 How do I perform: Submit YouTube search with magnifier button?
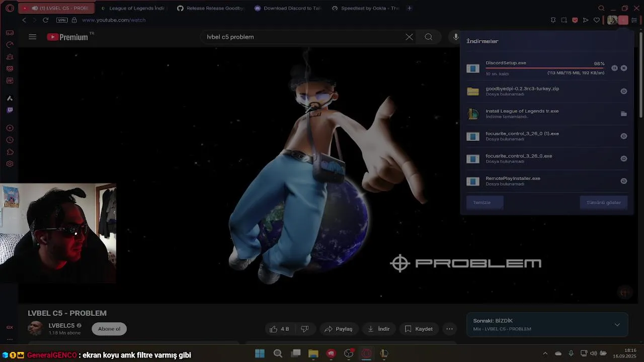[428, 37]
